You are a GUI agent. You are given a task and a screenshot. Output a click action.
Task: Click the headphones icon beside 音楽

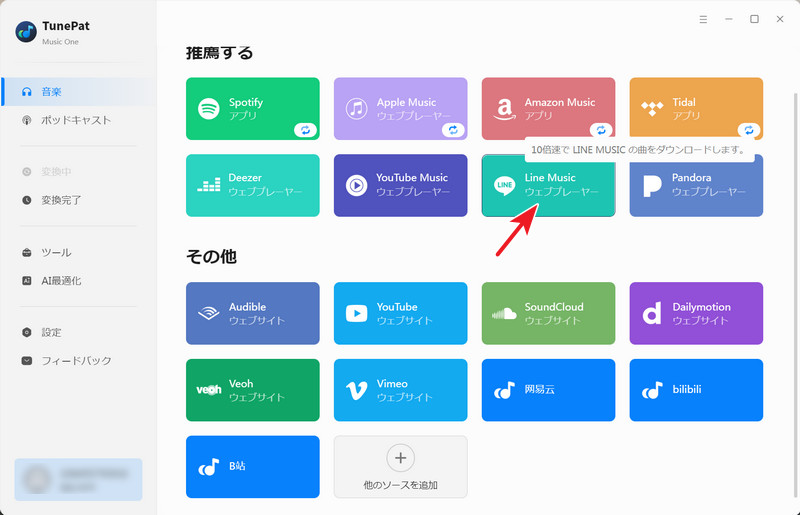point(27,92)
